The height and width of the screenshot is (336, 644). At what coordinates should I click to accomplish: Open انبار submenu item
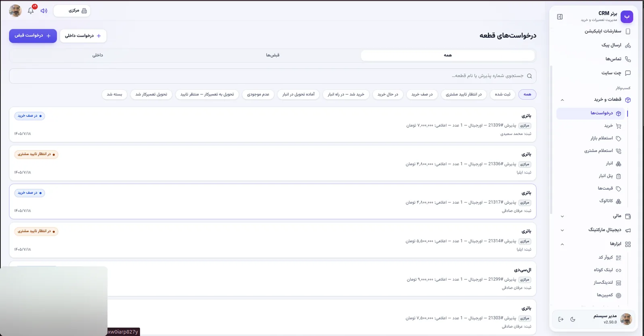(x=613, y=164)
